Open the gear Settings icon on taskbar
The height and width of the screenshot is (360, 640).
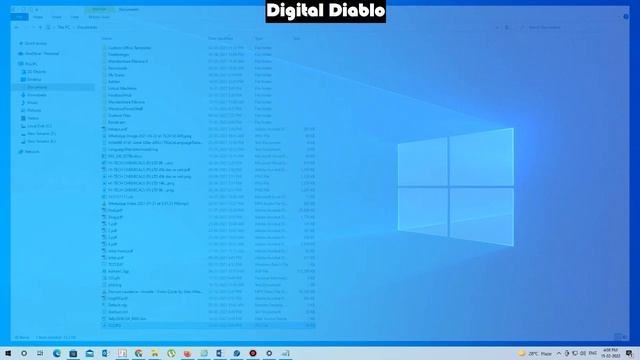point(269,353)
